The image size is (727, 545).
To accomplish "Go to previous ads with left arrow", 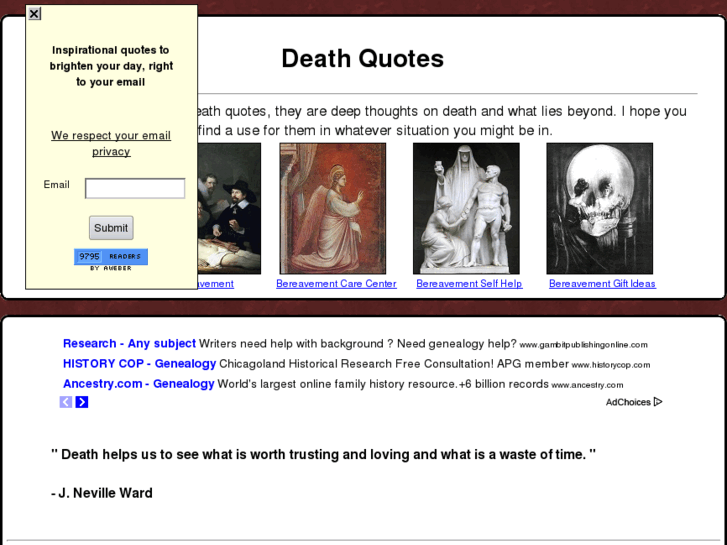I will [66, 402].
